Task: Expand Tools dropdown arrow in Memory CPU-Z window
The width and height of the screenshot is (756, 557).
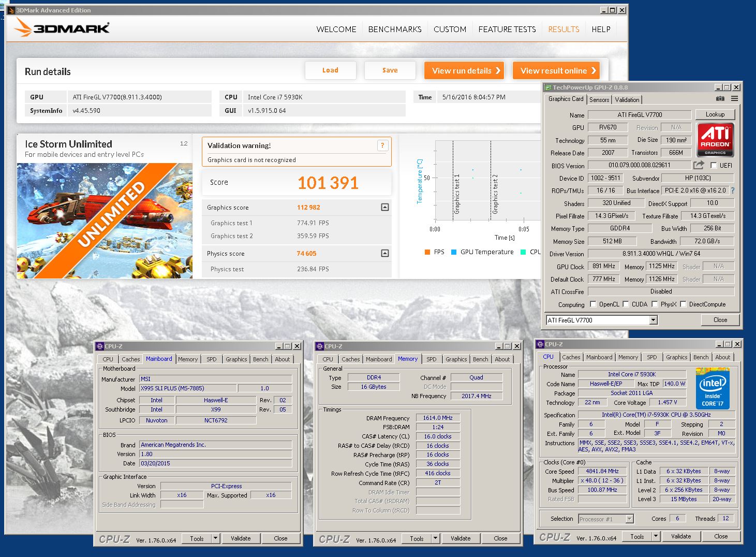Action: pos(436,538)
